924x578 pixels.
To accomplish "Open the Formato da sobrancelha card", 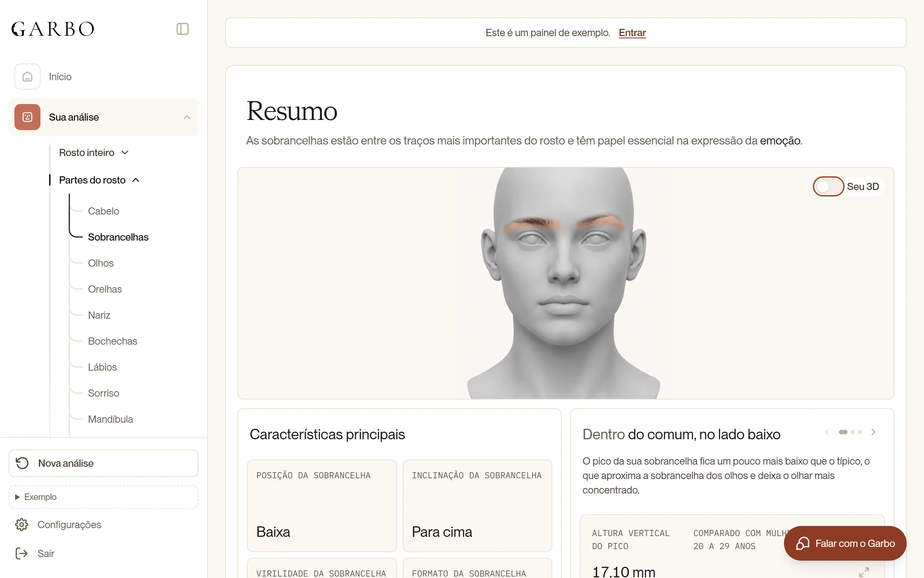I will point(477,569).
